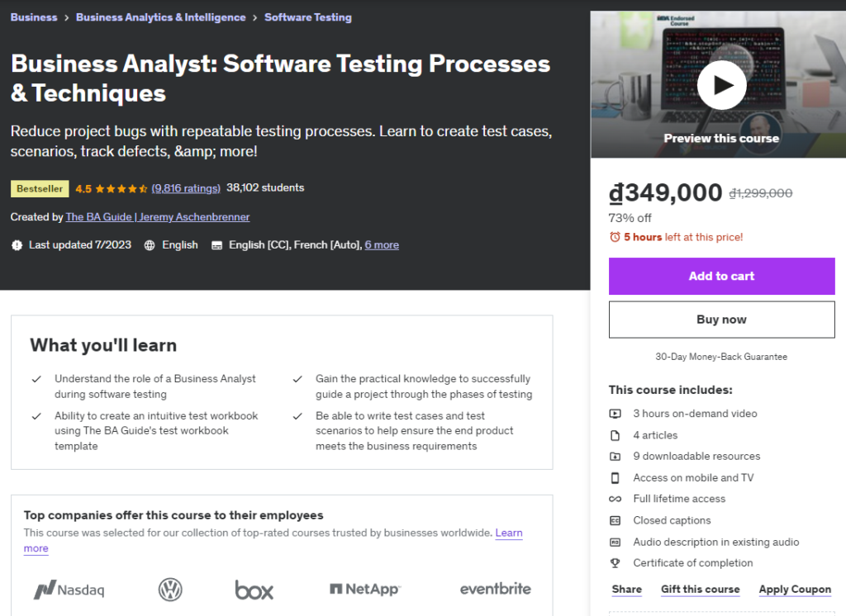Image resolution: width=846 pixels, height=616 pixels.
Task: Click the full lifetime access infinity icon
Action: click(615, 499)
